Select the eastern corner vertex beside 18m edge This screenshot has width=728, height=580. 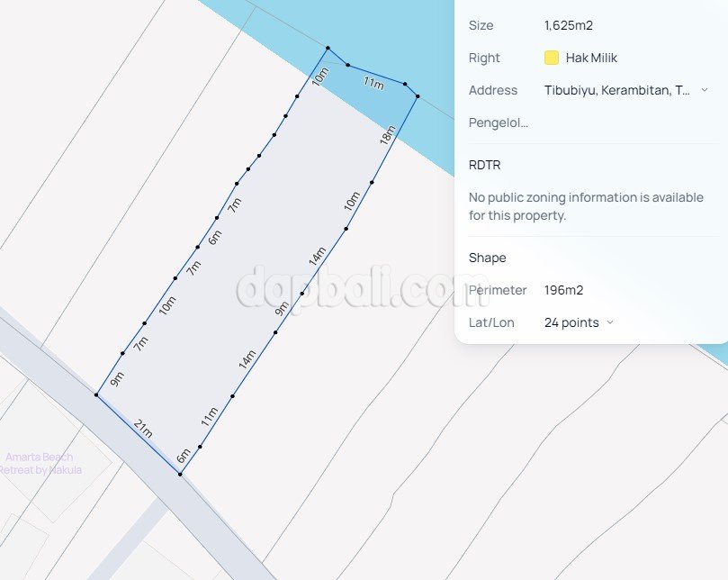click(418, 95)
